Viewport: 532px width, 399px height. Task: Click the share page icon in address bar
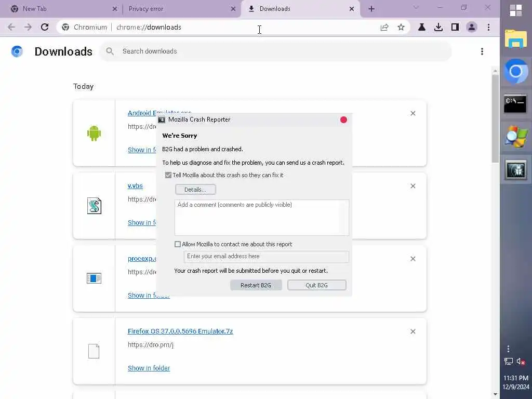pos(384,27)
